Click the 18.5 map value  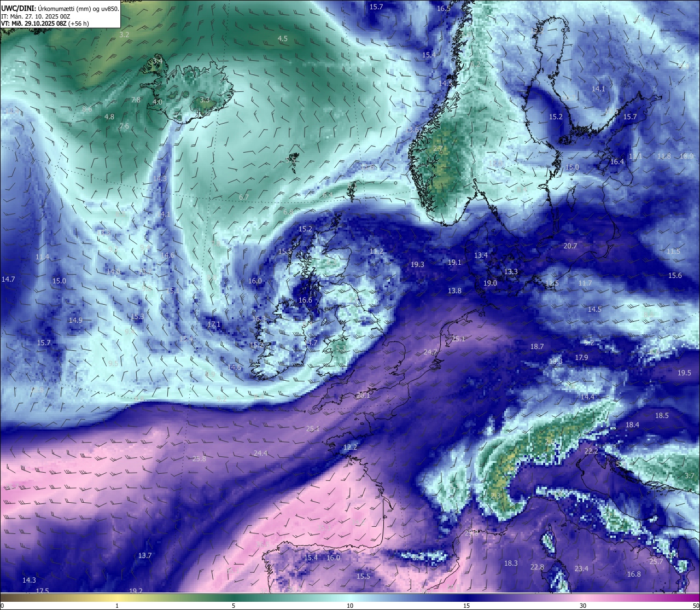coord(662,416)
